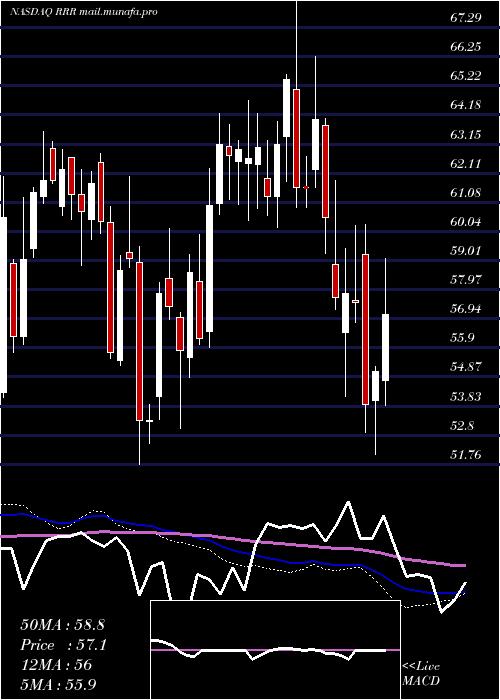Click the 5MA : 55.9 value

(x=58, y=684)
